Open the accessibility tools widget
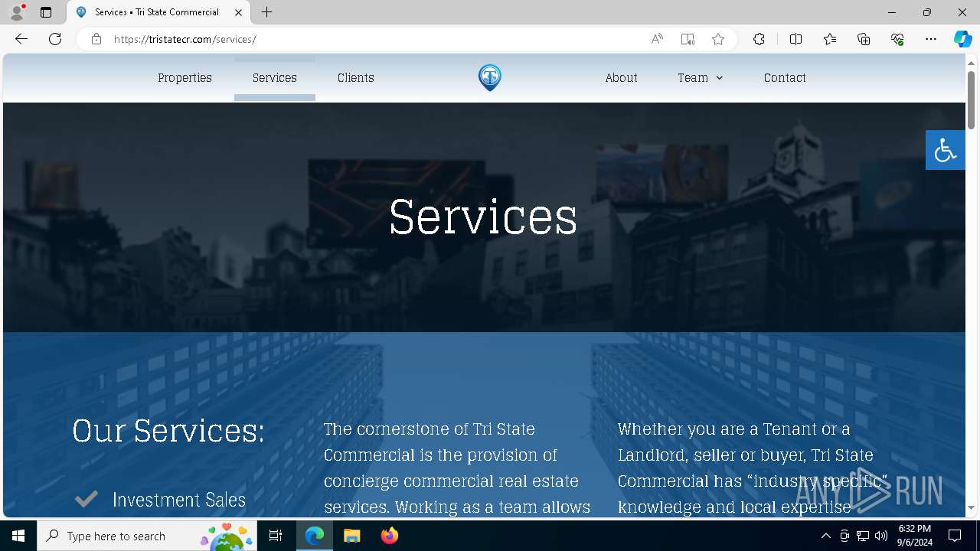Viewport: 980px width, 551px height. pyautogui.click(x=945, y=150)
